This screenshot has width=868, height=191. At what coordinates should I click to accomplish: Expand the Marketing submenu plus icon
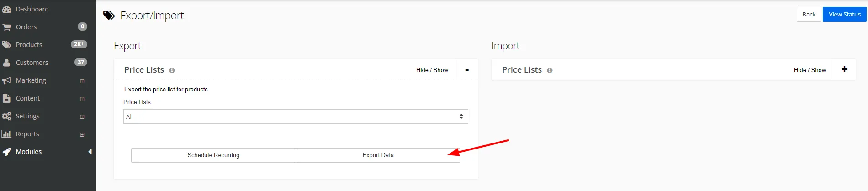point(82,81)
